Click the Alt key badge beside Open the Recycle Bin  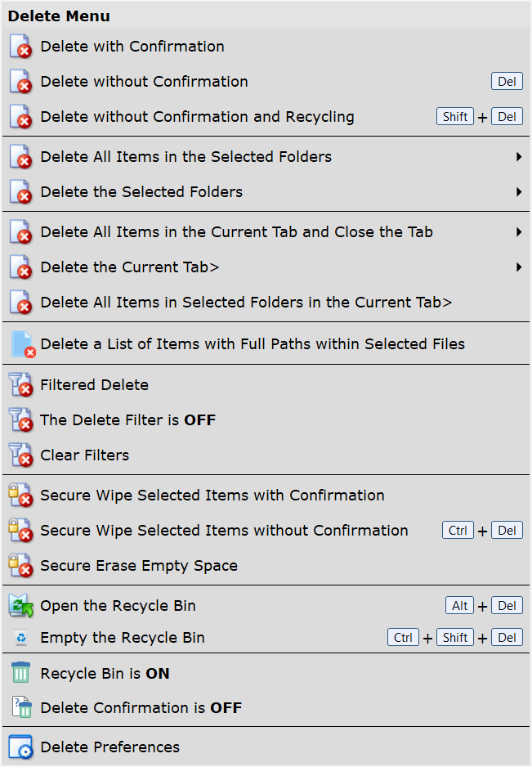tap(459, 606)
